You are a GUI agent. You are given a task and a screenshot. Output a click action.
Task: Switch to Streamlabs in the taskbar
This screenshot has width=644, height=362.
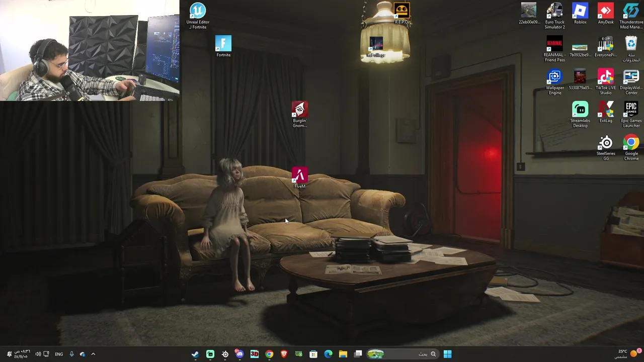click(210, 354)
